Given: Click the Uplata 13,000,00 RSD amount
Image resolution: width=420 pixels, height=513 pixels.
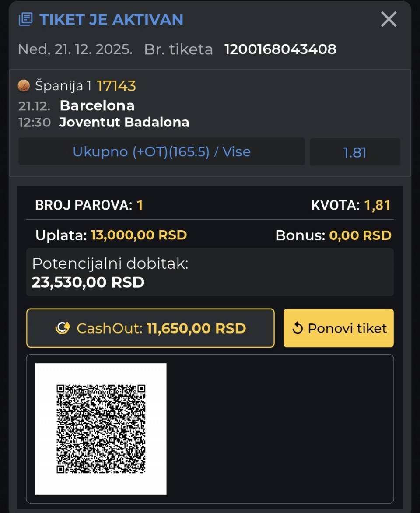Looking at the screenshot, I should 139,235.
